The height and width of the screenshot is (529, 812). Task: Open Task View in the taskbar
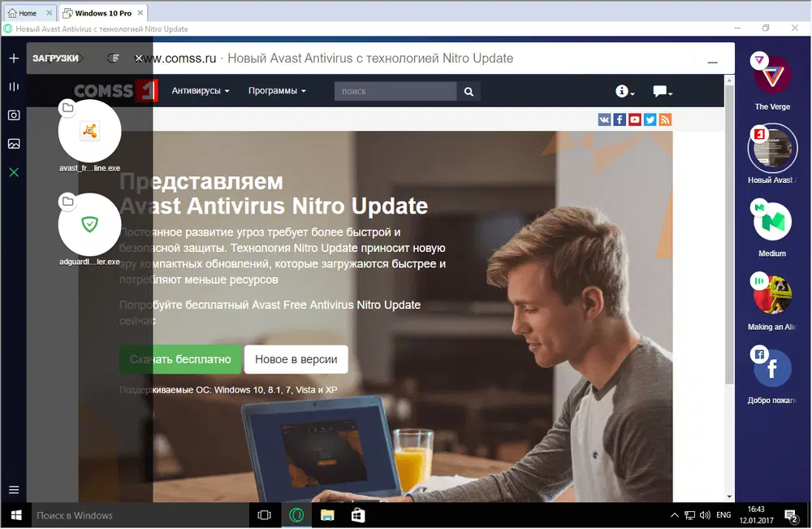coord(264,515)
